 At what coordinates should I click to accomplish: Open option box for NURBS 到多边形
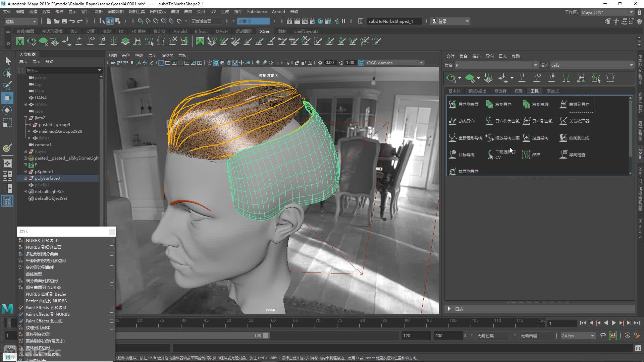(x=112, y=240)
